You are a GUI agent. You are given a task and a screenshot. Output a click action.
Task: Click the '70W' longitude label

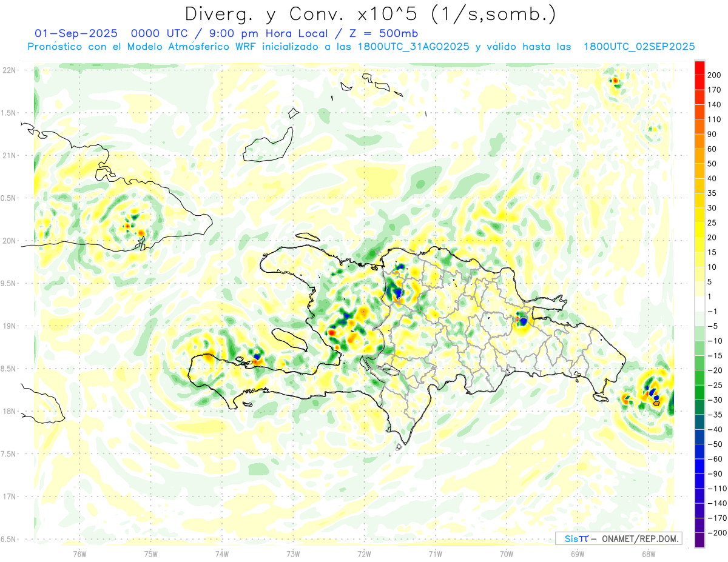pos(507,554)
